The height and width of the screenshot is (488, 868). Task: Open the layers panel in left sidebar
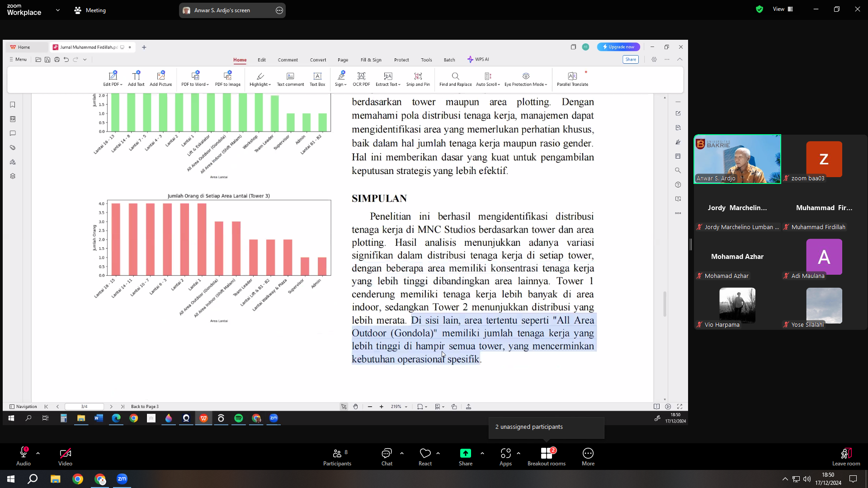[x=13, y=176]
